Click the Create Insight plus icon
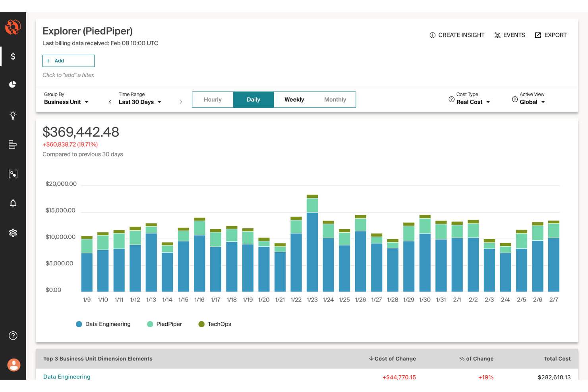The width and height of the screenshot is (588, 392). click(x=433, y=35)
